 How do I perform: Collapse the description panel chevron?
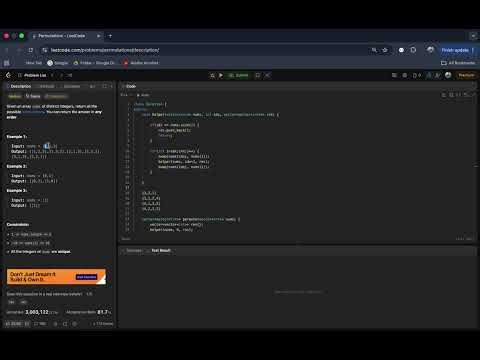click(112, 86)
